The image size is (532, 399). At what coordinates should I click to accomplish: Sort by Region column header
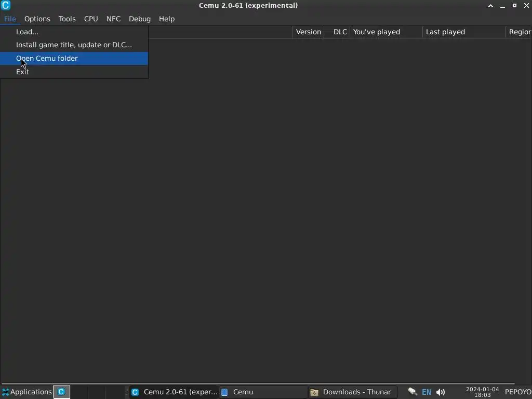519,32
